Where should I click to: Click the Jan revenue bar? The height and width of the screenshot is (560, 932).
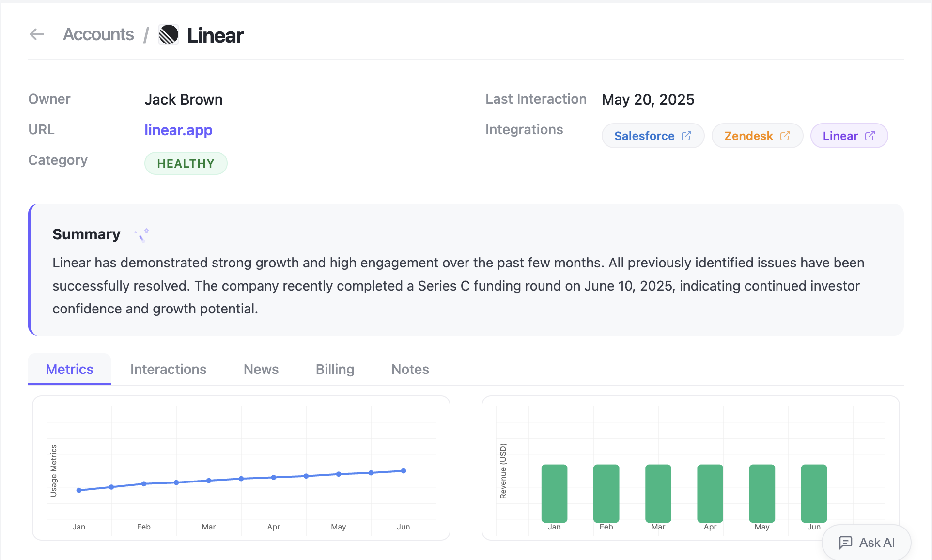click(554, 493)
